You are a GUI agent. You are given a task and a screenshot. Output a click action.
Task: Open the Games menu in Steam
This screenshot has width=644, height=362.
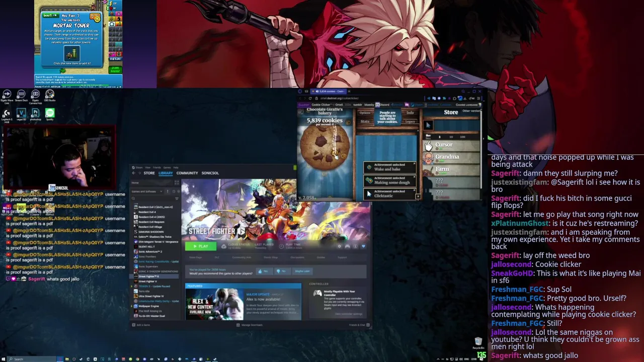click(167, 167)
